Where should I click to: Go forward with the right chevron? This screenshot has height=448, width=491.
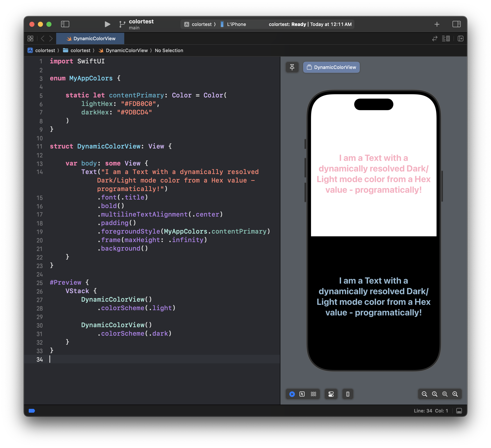(x=51, y=39)
